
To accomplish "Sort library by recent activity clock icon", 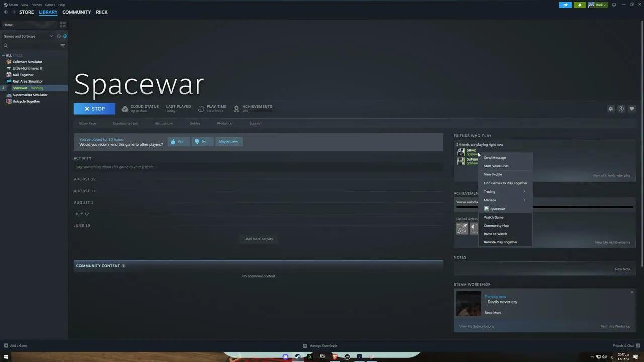I will tap(59, 36).
